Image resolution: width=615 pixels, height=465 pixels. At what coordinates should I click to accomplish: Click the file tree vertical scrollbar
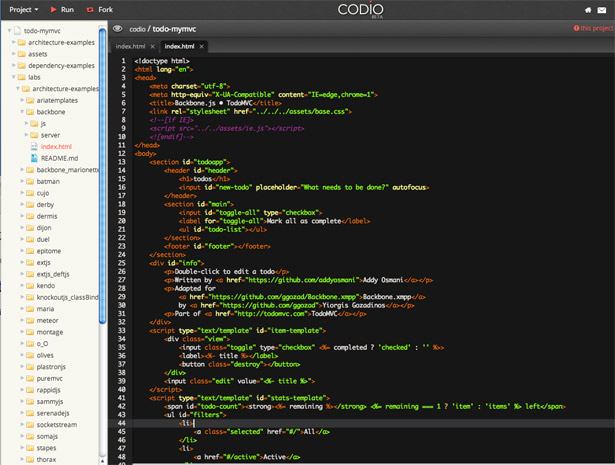pos(102,176)
